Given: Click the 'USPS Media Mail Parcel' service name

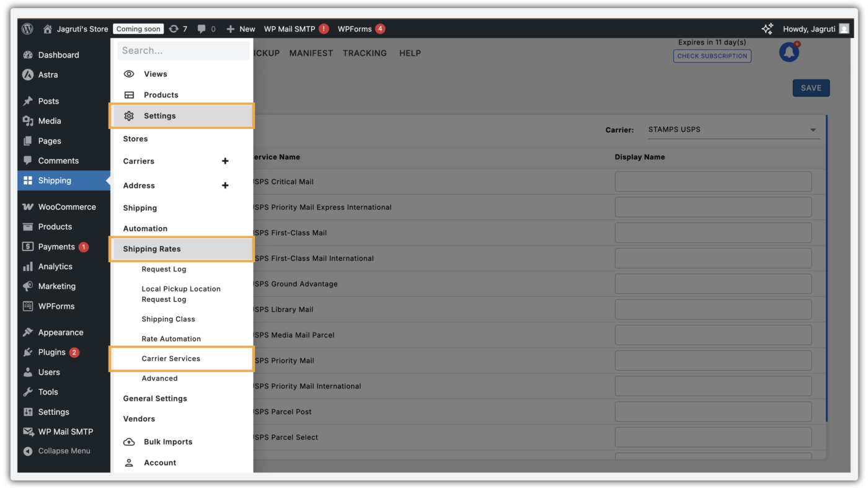Looking at the screenshot, I should (294, 335).
